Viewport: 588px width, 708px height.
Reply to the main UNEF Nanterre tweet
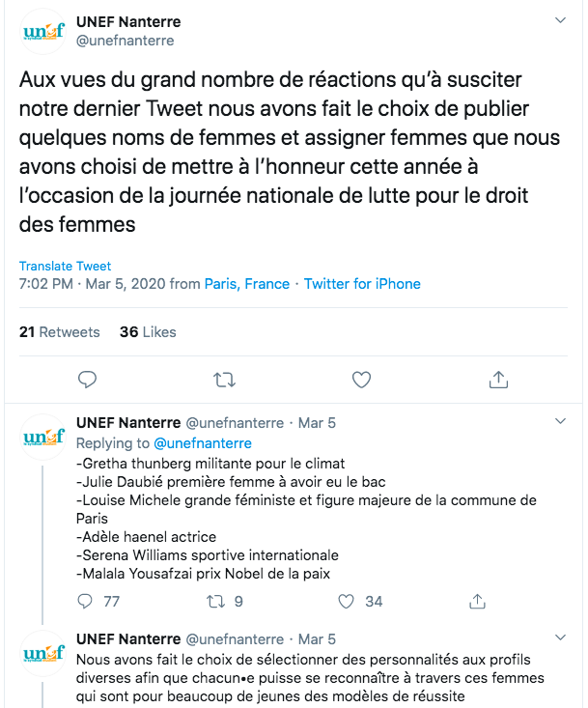(x=87, y=379)
